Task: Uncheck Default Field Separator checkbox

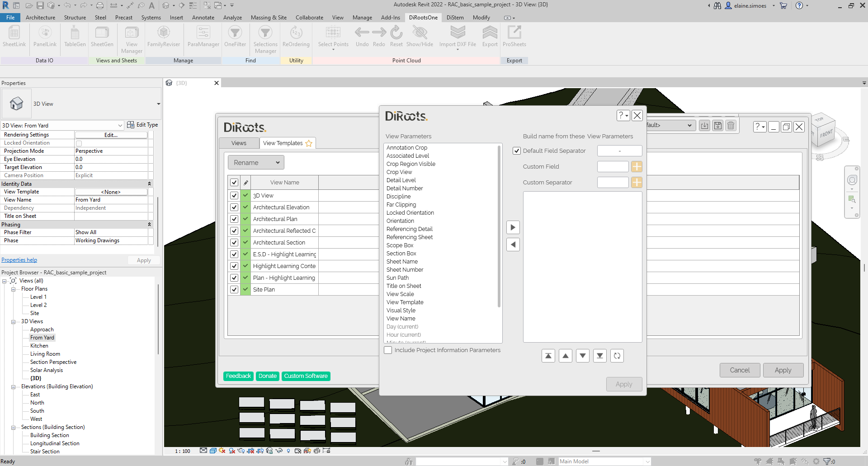Action: coord(517,151)
